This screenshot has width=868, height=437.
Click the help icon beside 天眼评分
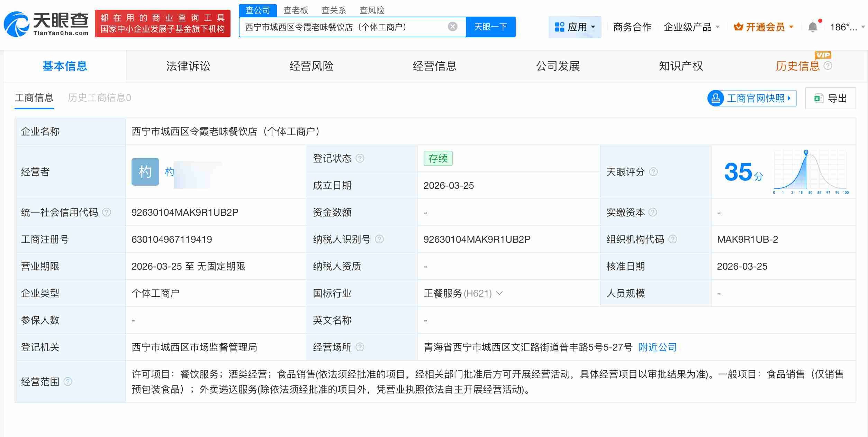click(653, 172)
